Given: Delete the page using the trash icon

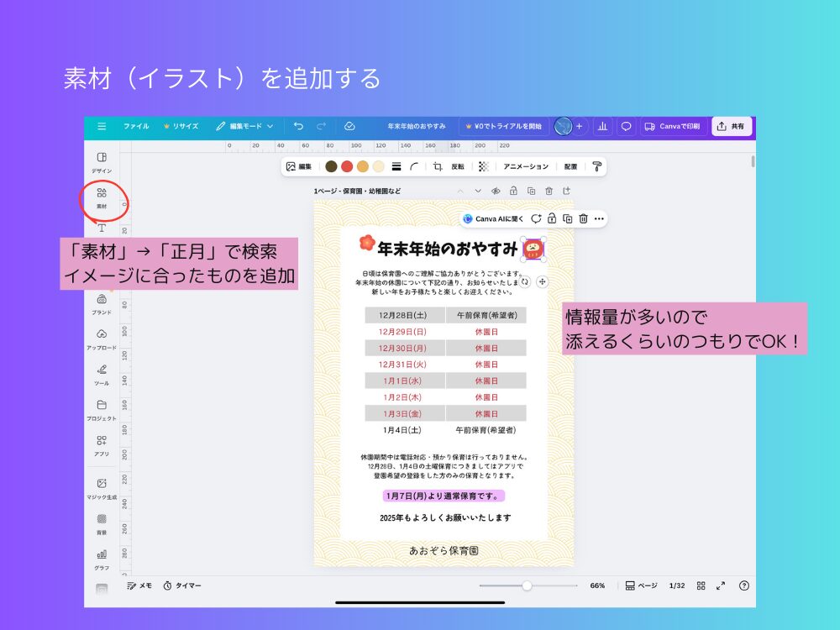Looking at the screenshot, I should pyautogui.click(x=550, y=191).
